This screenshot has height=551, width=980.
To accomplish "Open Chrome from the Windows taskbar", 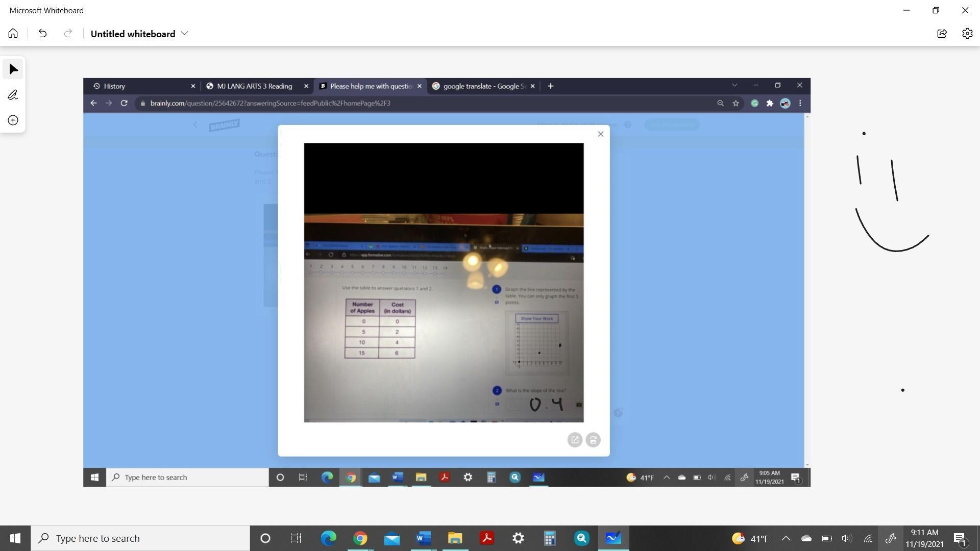I will coord(360,538).
